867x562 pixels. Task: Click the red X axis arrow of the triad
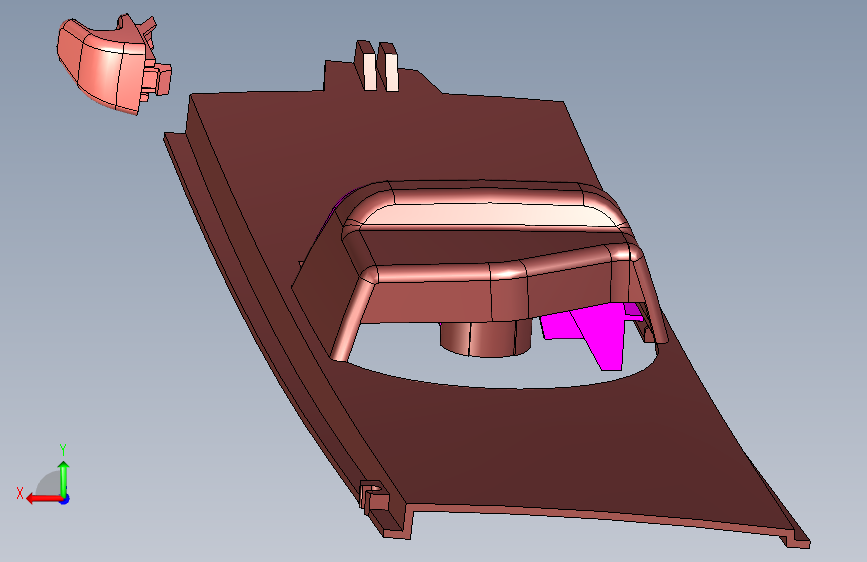(44, 499)
